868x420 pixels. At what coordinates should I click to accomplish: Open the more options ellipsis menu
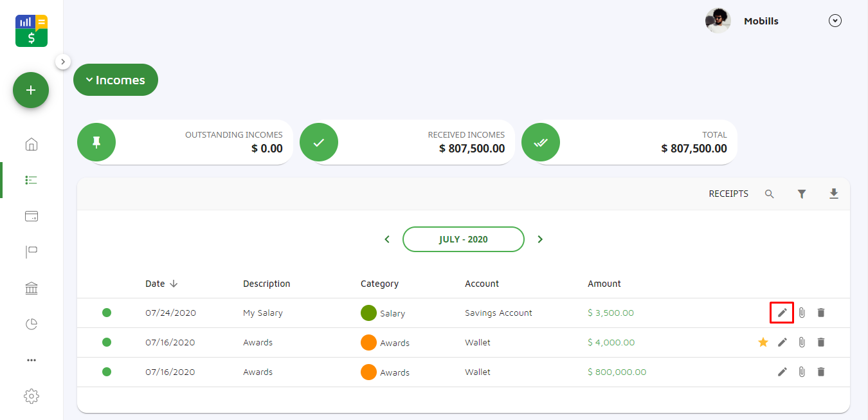coord(31,360)
